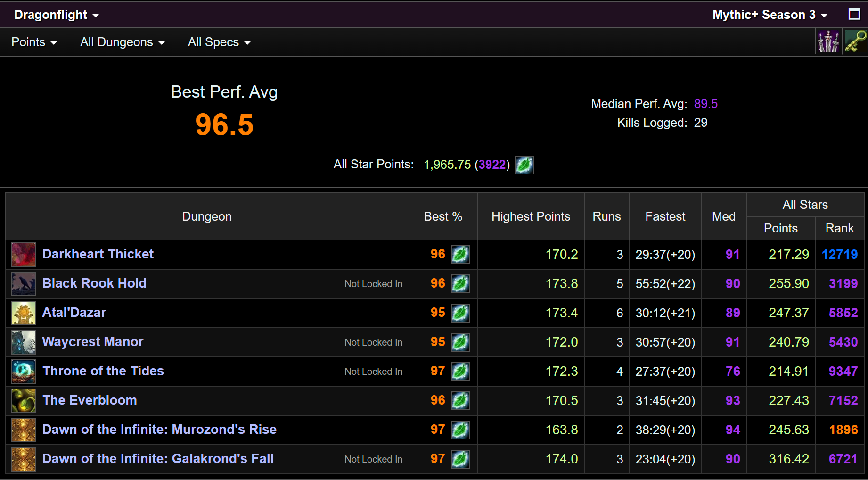Click the green leaf icon beside All Star Points
The width and height of the screenshot is (868, 480).
[524, 165]
